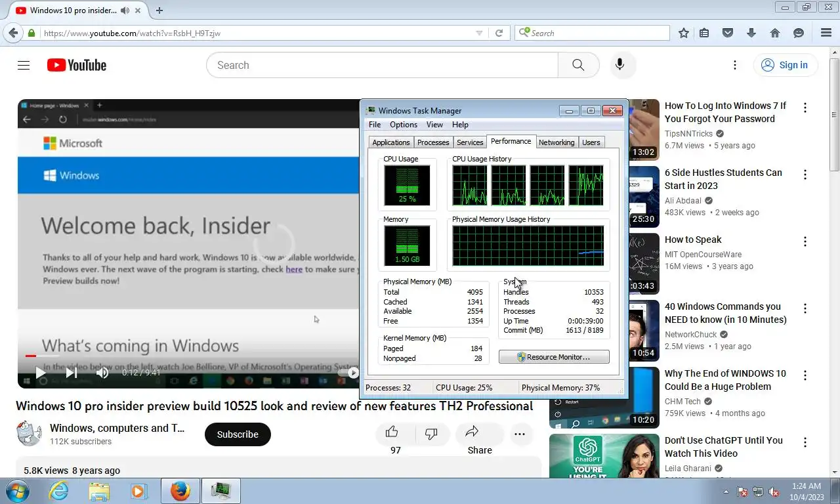The height and width of the screenshot is (504, 840).
Task: Skip to next video button
Action: coord(72,373)
